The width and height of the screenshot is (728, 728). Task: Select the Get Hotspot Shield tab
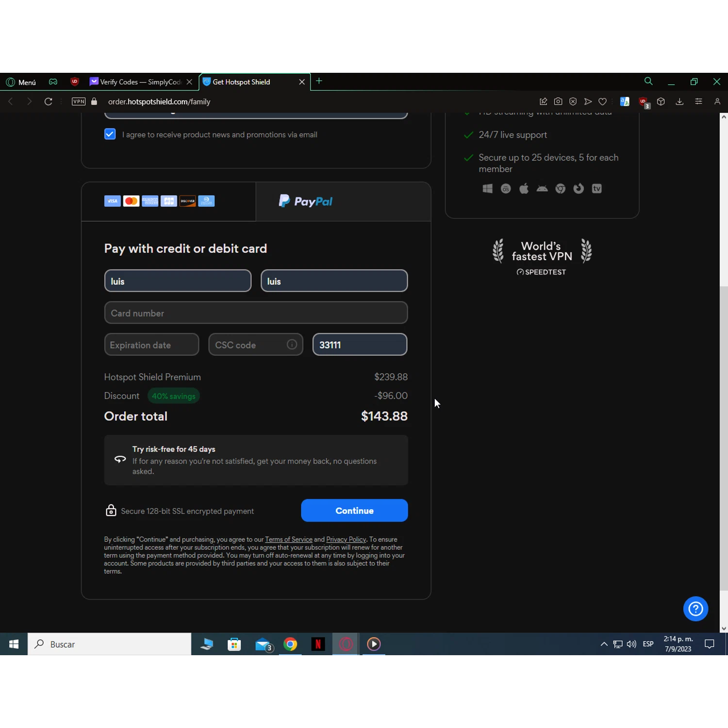[249, 82]
